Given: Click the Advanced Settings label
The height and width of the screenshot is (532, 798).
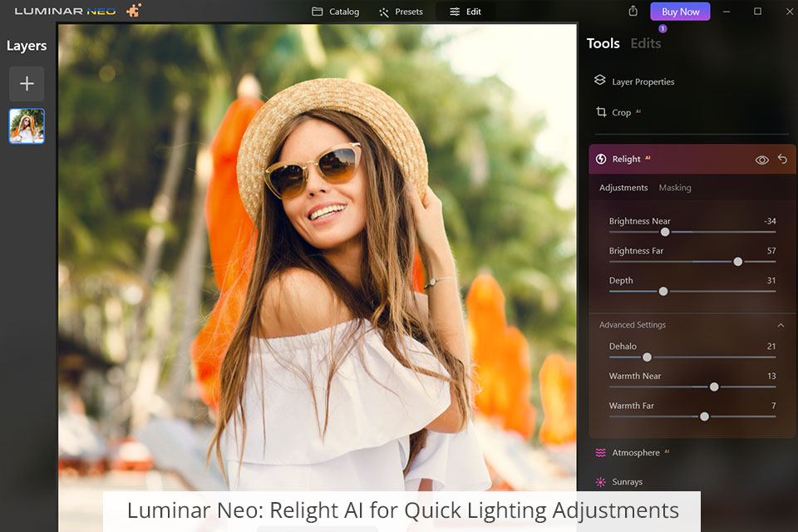Looking at the screenshot, I should click(x=632, y=325).
